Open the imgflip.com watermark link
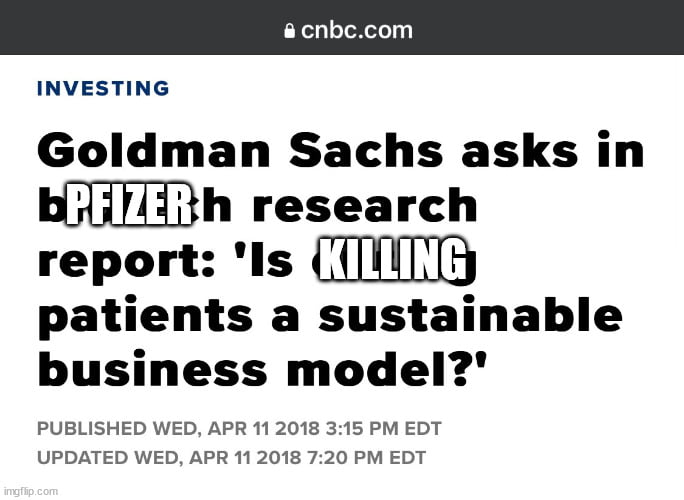684x500 pixels. pos(30,491)
